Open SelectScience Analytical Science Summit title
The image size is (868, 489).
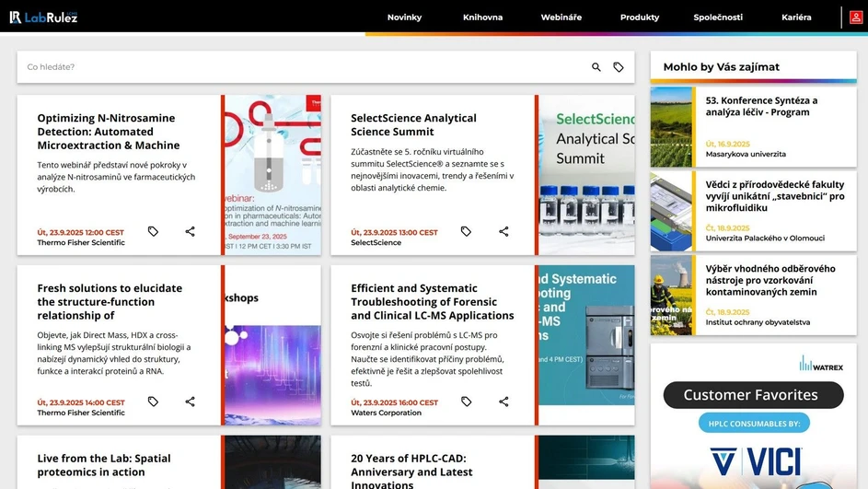click(413, 124)
